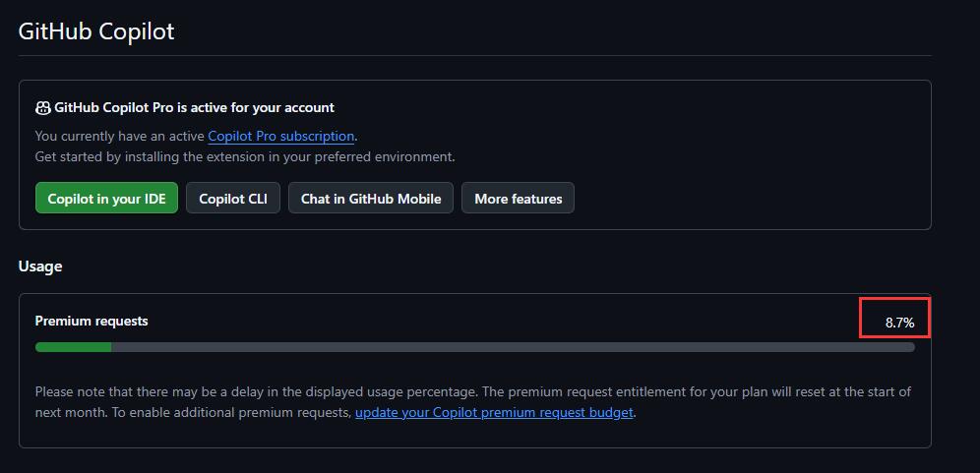Click the gray unfilled part of the progress bar
The image size is (980, 473).
(513, 347)
